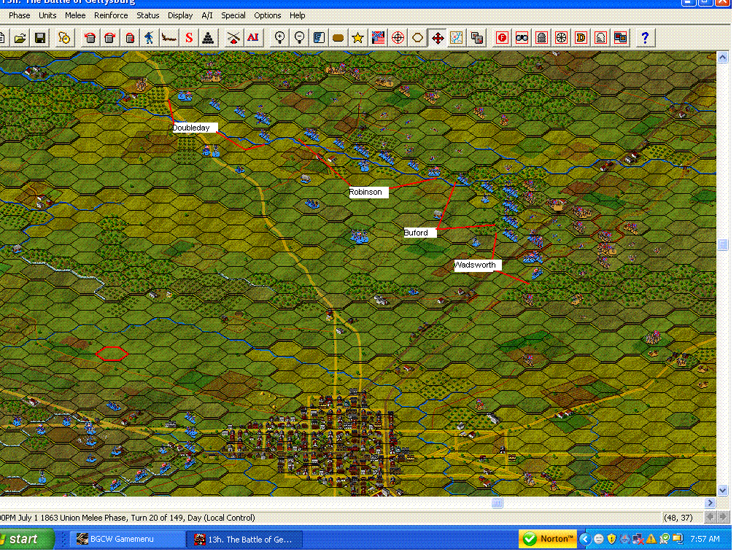Click the red crosshair target icon
The image size is (747, 560).
coord(398,38)
